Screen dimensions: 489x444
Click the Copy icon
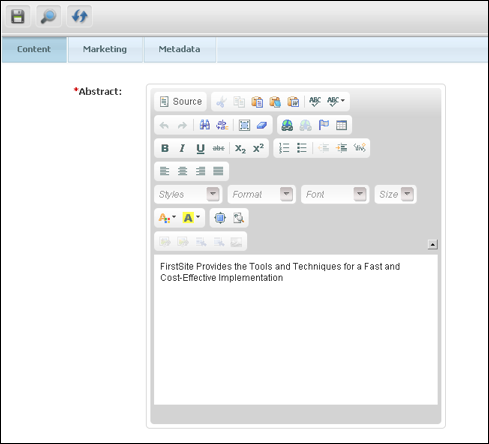coord(239,102)
